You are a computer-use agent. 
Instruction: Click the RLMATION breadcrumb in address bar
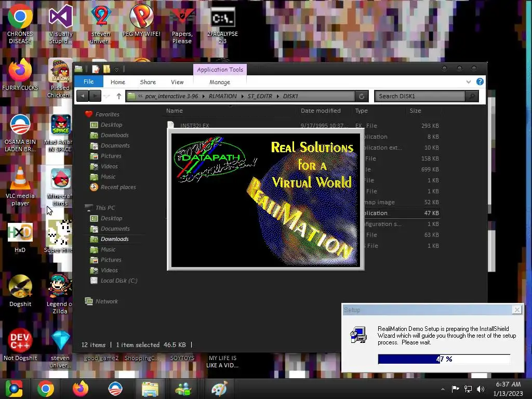222,96
